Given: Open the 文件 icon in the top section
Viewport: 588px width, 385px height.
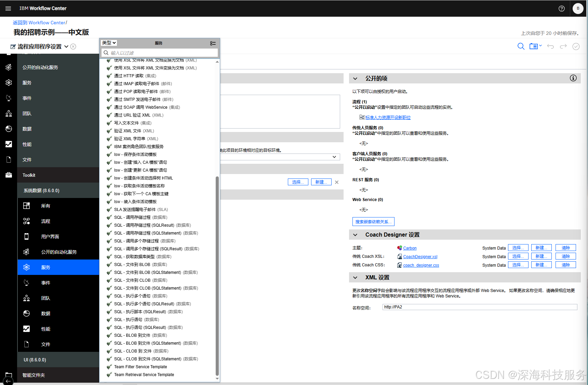Looking at the screenshot, I should 9,160.
